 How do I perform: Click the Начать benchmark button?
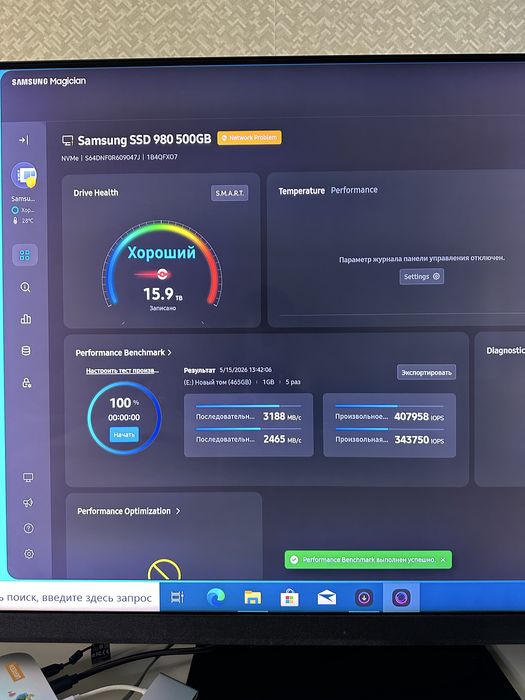coord(124,434)
